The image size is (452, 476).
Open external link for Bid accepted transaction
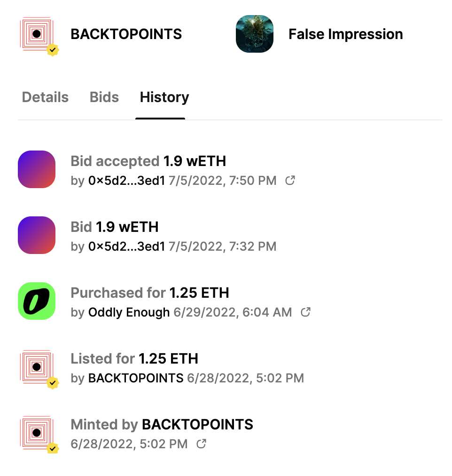[290, 180]
